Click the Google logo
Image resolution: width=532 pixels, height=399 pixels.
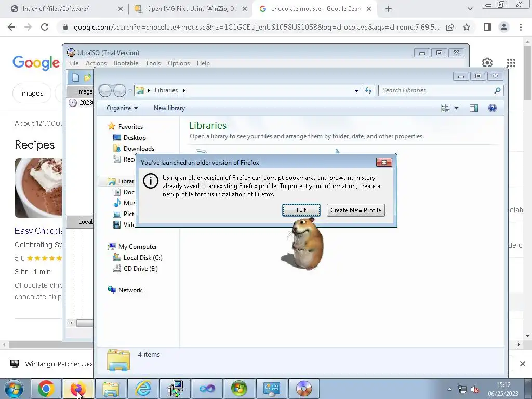click(x=36, y=63)
